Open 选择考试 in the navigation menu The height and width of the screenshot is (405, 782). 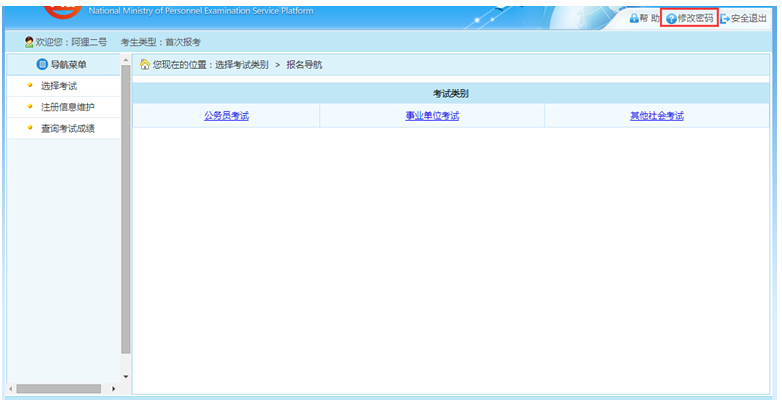tap(59, 86)
